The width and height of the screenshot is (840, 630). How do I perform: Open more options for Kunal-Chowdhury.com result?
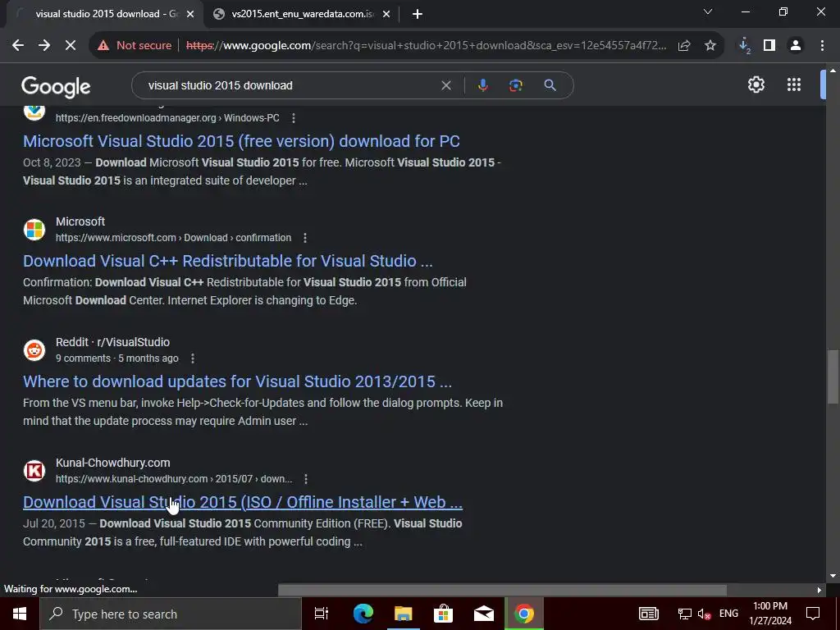pos(305,479)
